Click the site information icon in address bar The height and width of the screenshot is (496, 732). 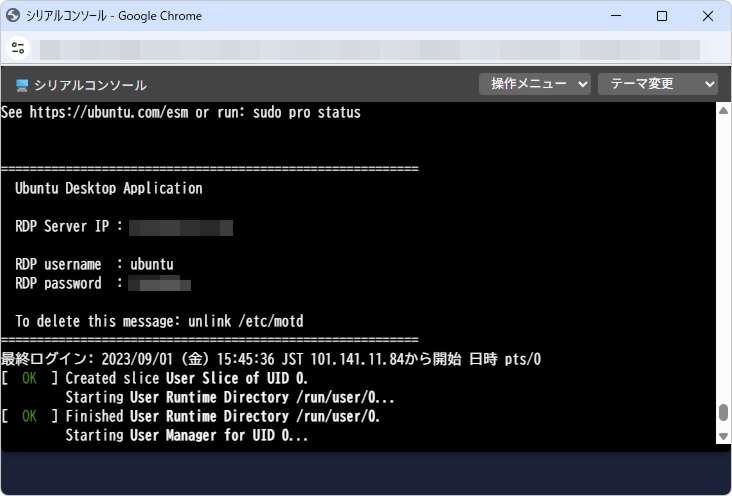point(18,48)
